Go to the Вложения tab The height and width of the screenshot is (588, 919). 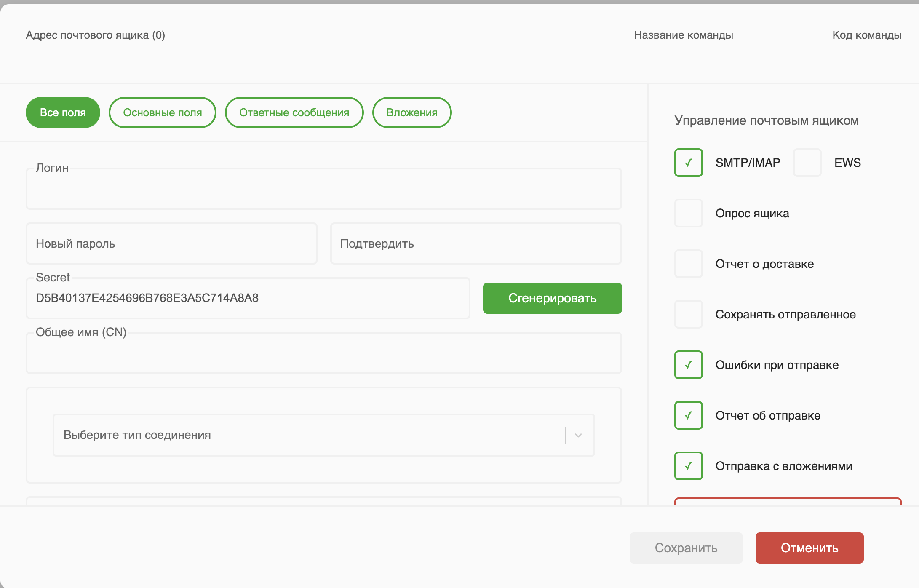point(411,112)
